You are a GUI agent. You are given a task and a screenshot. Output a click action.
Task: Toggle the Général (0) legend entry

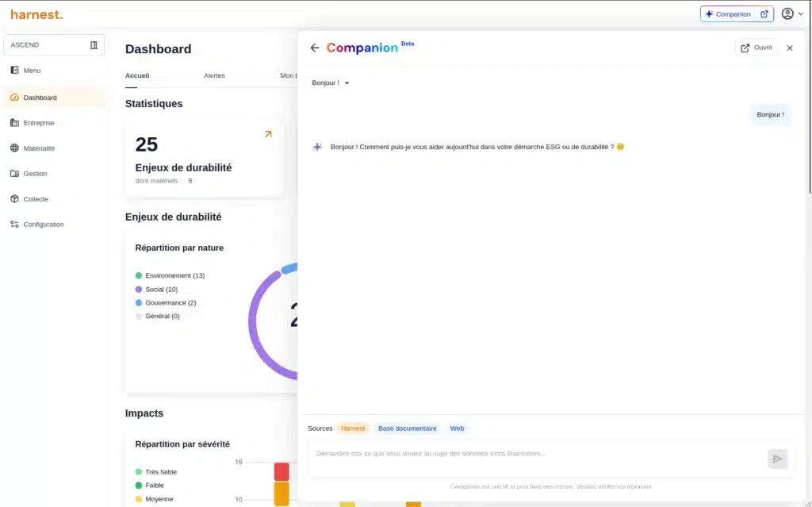pyautogui.click(x=158, y=317)
